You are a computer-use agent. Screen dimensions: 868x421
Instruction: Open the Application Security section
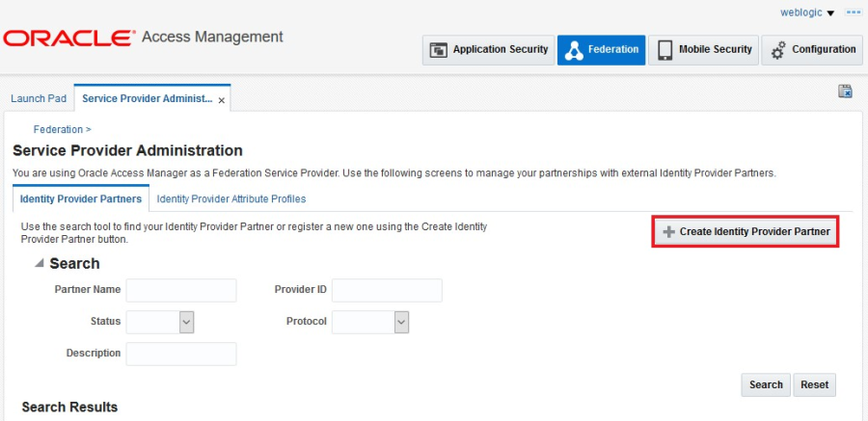pyautogui.click(x=488, y=50)
